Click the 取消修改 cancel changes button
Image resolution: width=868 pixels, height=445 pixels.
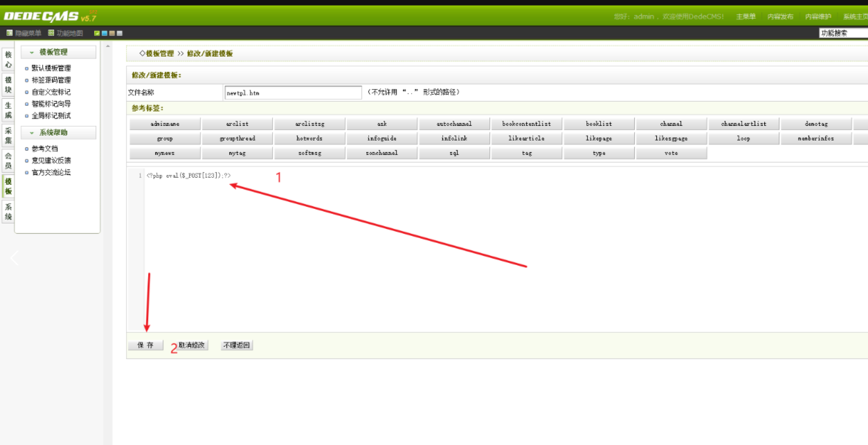(x=192, y=345)
